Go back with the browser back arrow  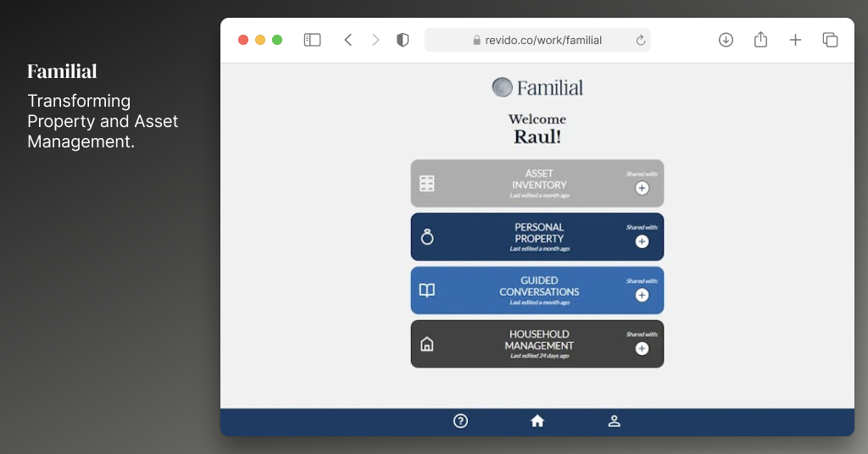coord(348,40)
